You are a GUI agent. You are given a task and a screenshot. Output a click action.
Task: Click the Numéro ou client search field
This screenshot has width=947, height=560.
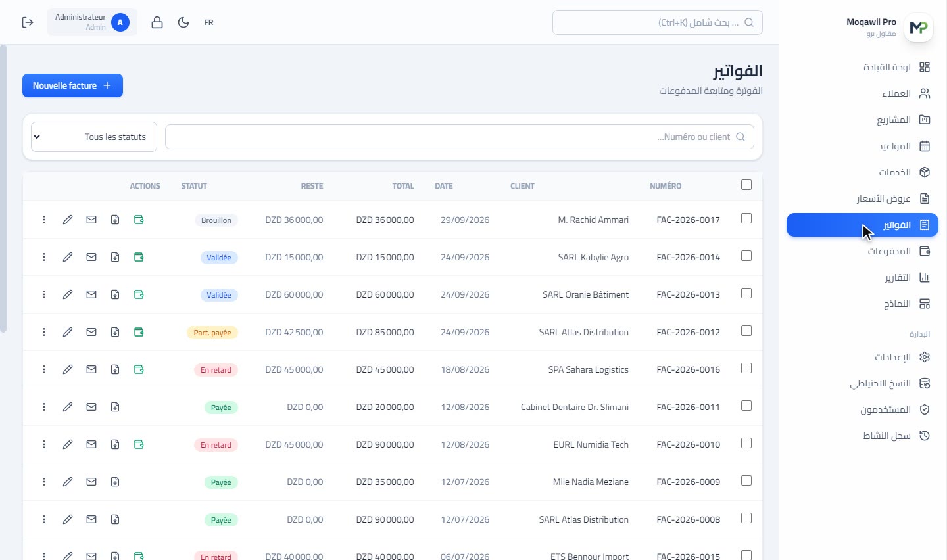(x=460, y=137)
